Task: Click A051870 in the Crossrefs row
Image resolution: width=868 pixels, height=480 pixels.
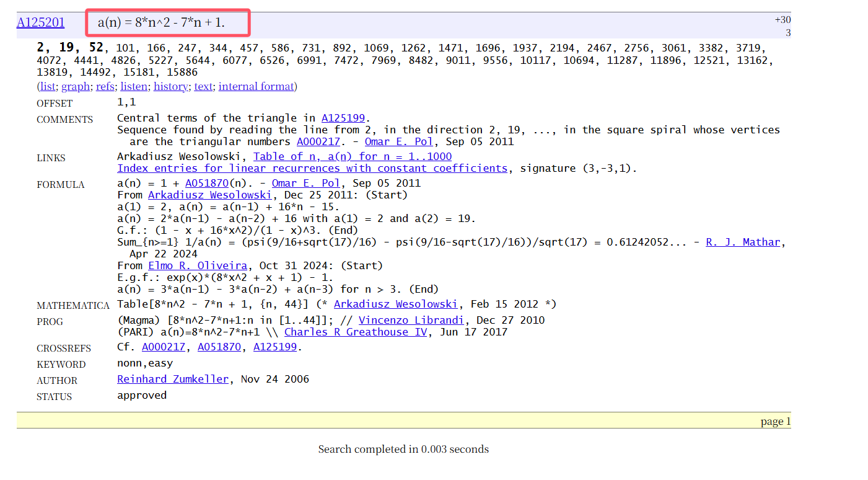Action: 219,347
